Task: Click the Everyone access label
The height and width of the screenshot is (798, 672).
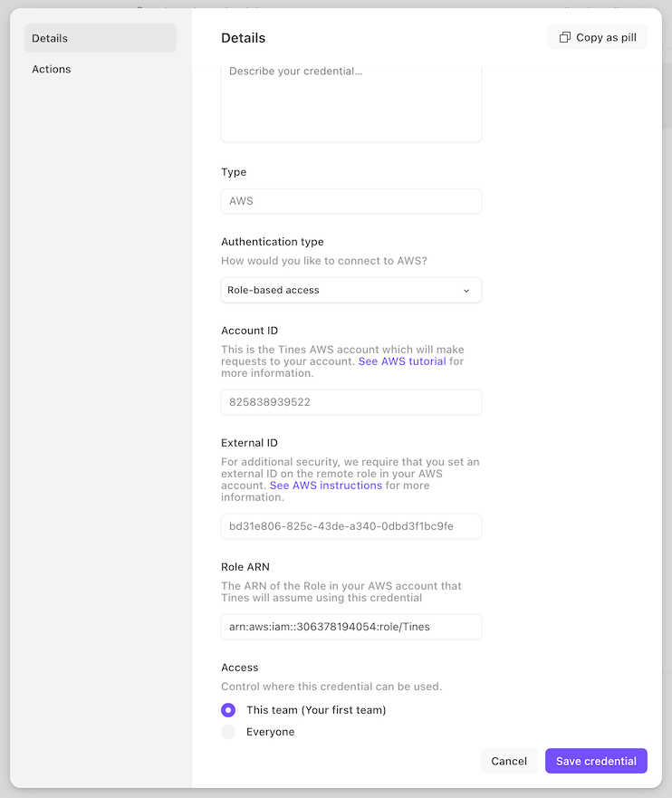Action: [x=270, y=732]
